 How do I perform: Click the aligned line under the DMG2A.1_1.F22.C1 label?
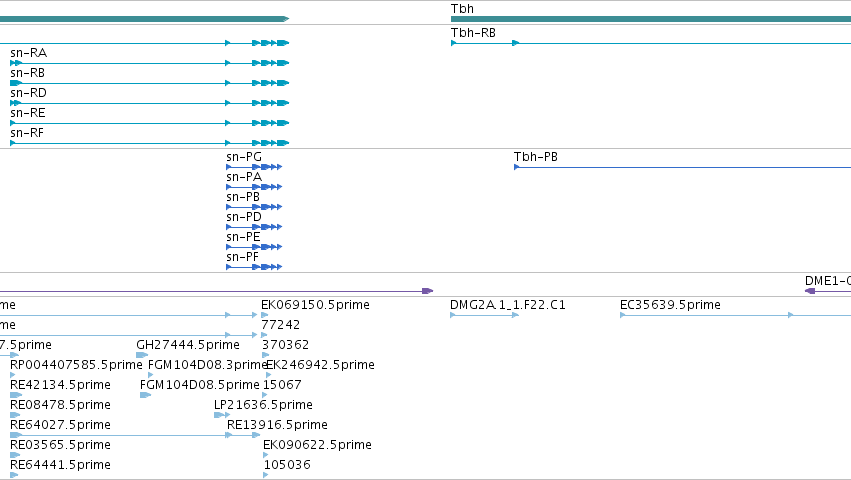485,315
